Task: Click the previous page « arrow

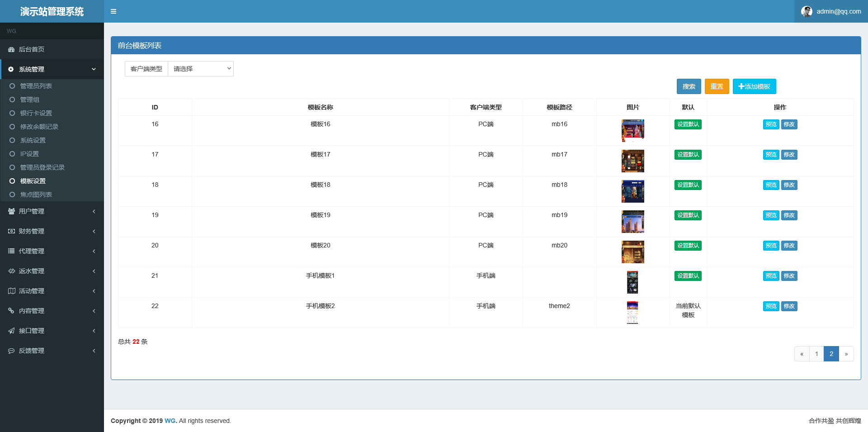Action: click(x=802, y=354)
